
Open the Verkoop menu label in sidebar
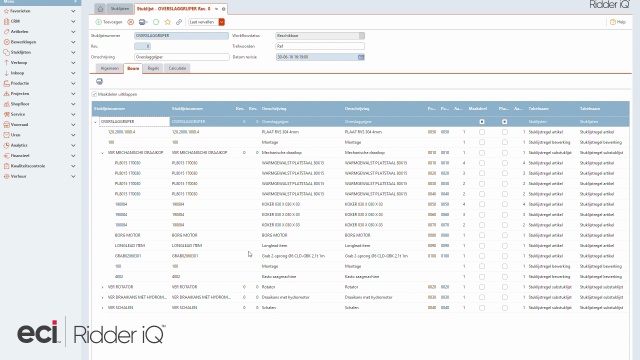tap(19, 62)
